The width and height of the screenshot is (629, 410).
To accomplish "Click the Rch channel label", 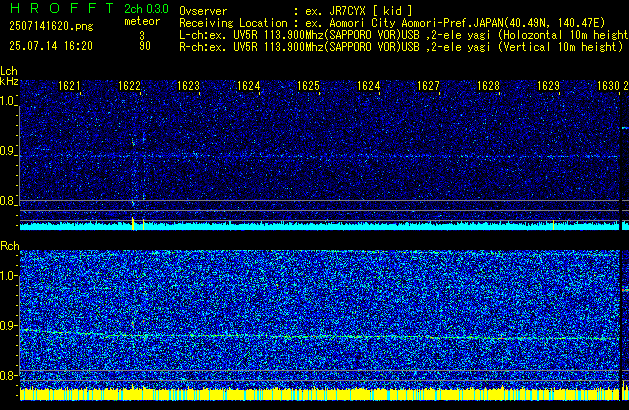I will click(10, 246).
